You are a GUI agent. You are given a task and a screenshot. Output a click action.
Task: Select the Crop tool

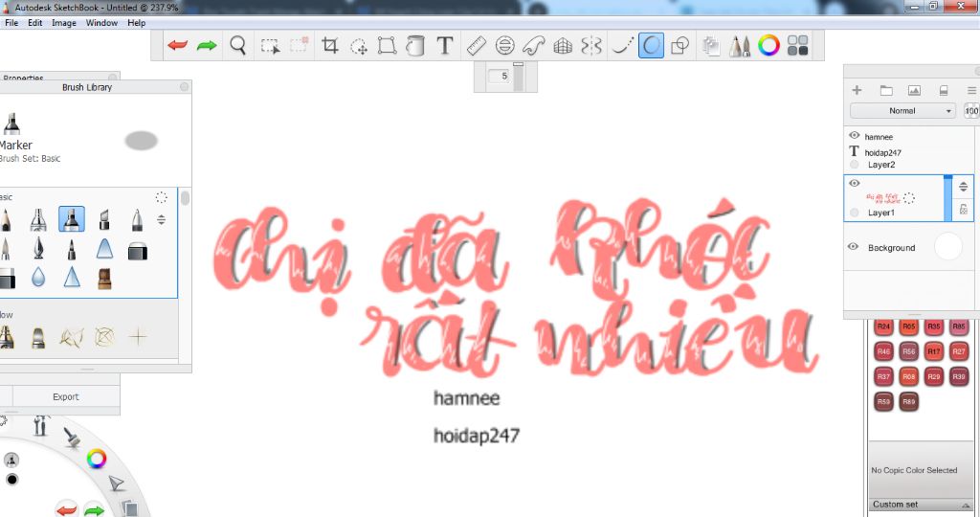click(329, 45)
